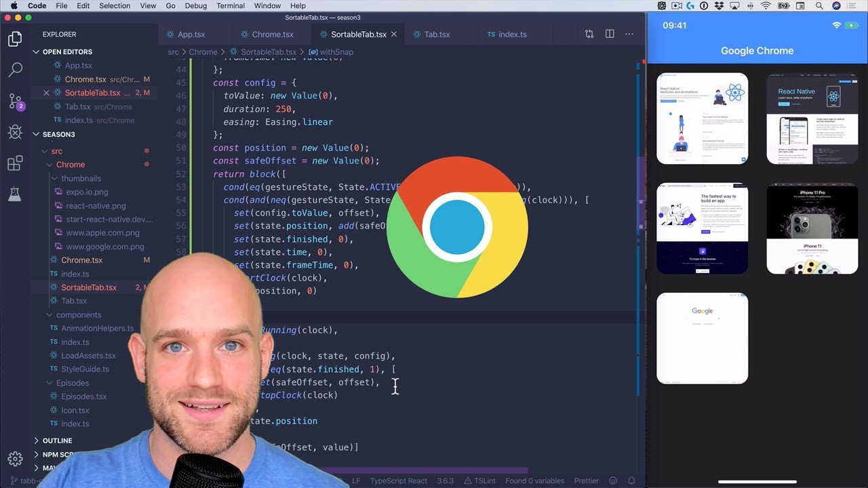Click the Split Editor icon
This screenshot has width=868, height=488.
[x=610, y=34]
